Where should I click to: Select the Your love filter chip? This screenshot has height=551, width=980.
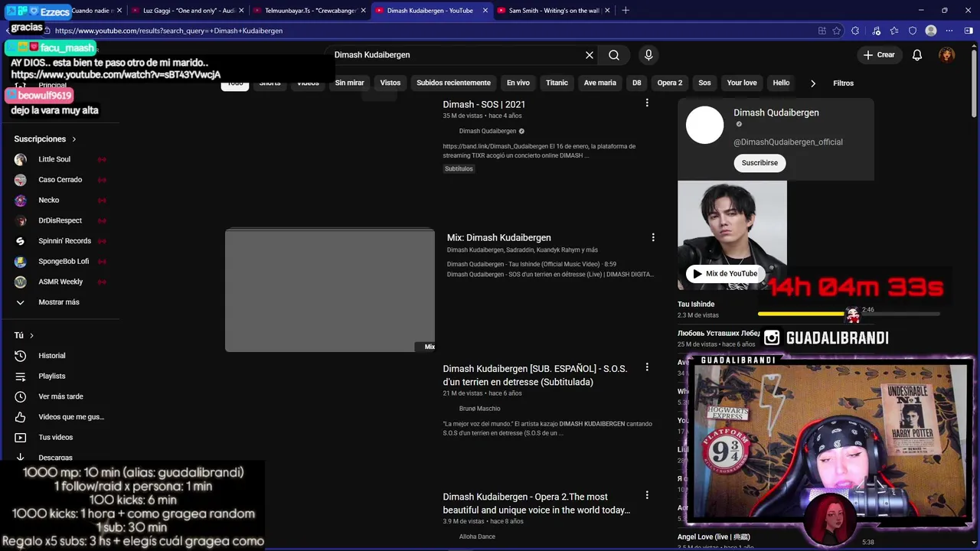pyautogui.click(x=742, y=83)
